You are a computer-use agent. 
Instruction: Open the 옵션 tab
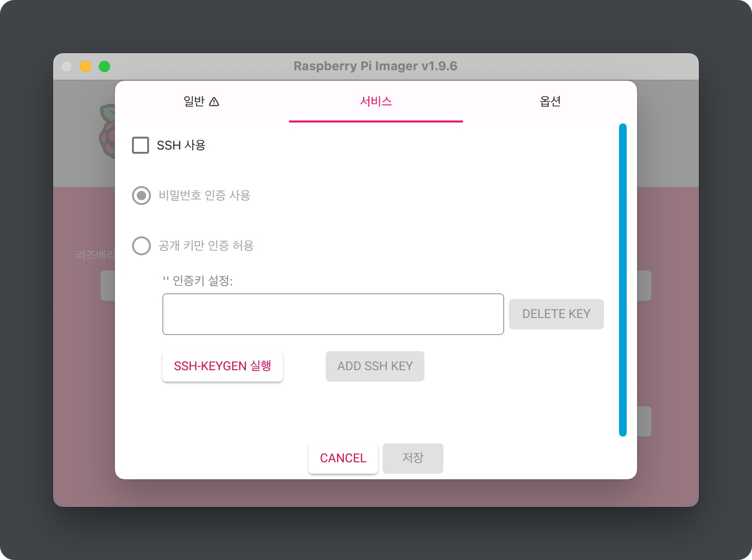coord(550,102)
